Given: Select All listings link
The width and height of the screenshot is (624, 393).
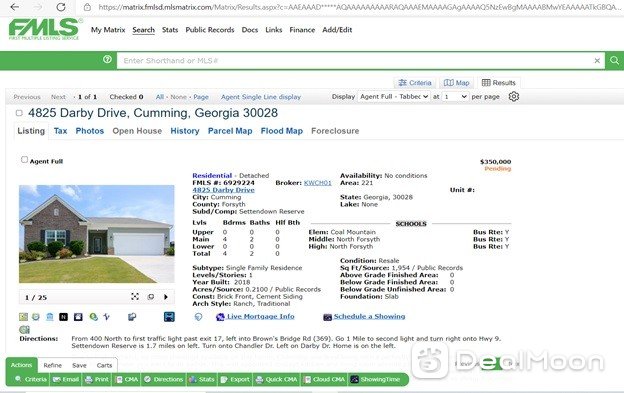Looking at the screenshot, I should pyautogui.click(x=160, y=97).
